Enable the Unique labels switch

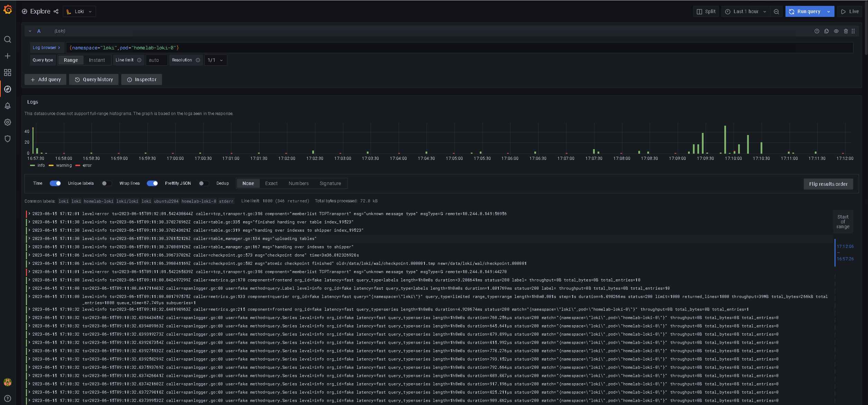(x=107, y=183)
